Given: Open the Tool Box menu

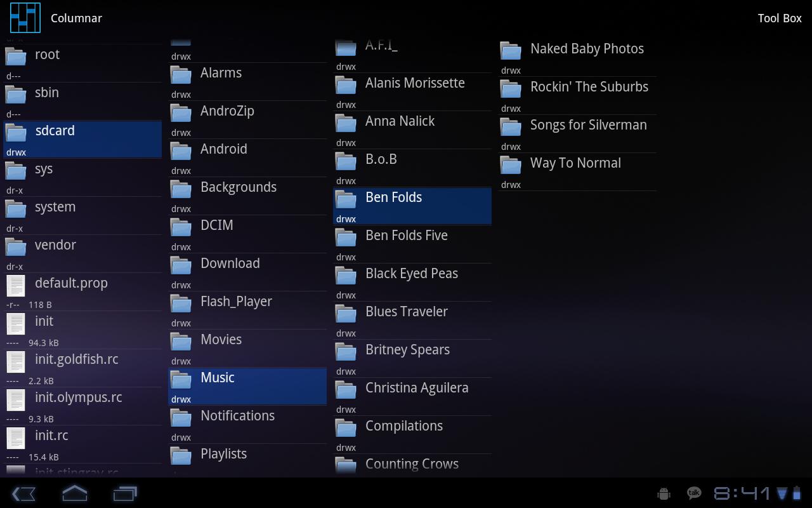Looking at the screenshot, I should pos(779,18).
